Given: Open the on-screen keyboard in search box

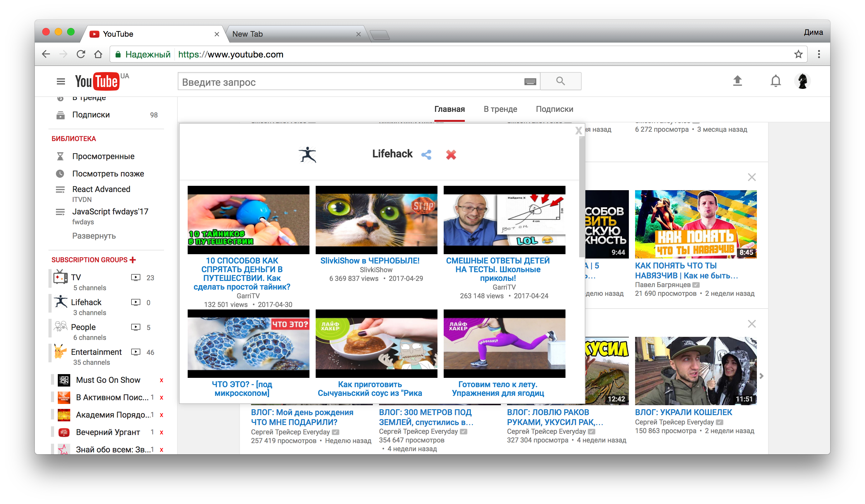Looking at the screenshot, I should coord(530,81).
